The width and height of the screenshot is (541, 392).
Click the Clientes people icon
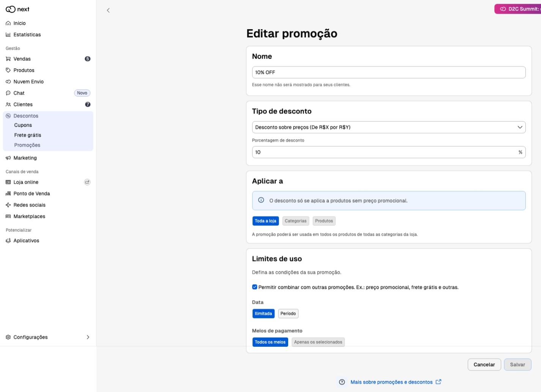tap(8, 105)
